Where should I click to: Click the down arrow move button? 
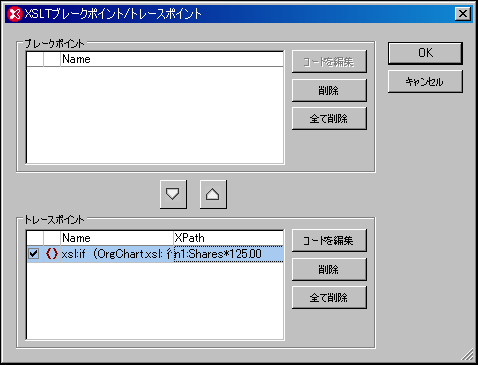tap(173, 194)
